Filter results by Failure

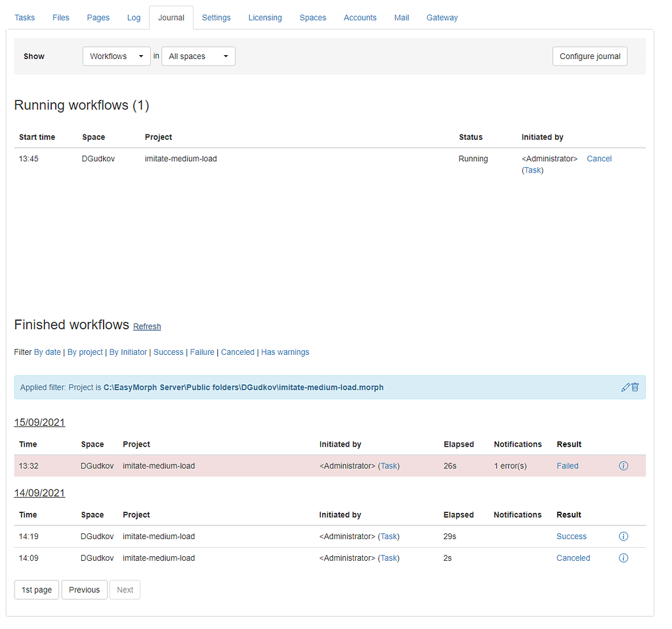coord(202,352)
